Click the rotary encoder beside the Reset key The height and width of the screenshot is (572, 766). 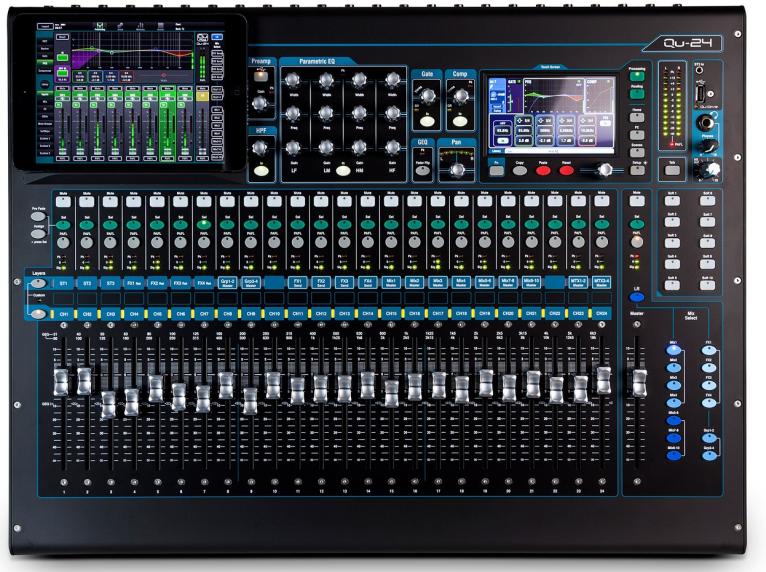click(x=605, y=169)
